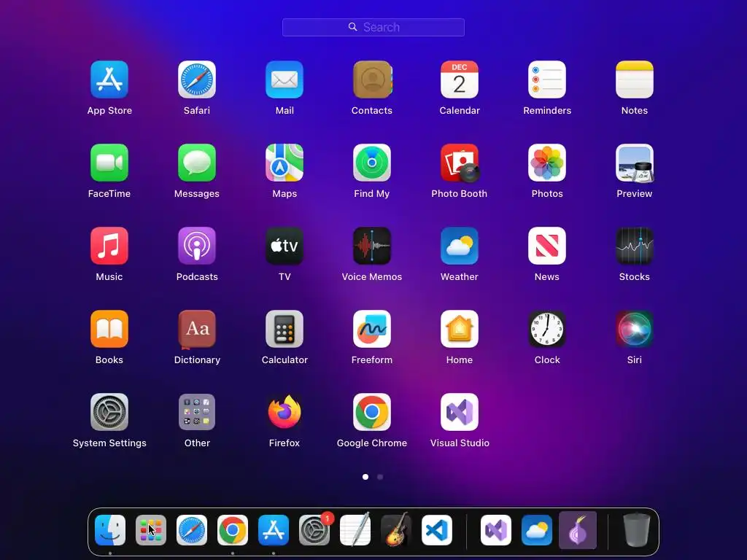Select the first Launchpad page dot
Image resolution: width=747 pixels, height=560 pixels.
[x=365, y=477]
